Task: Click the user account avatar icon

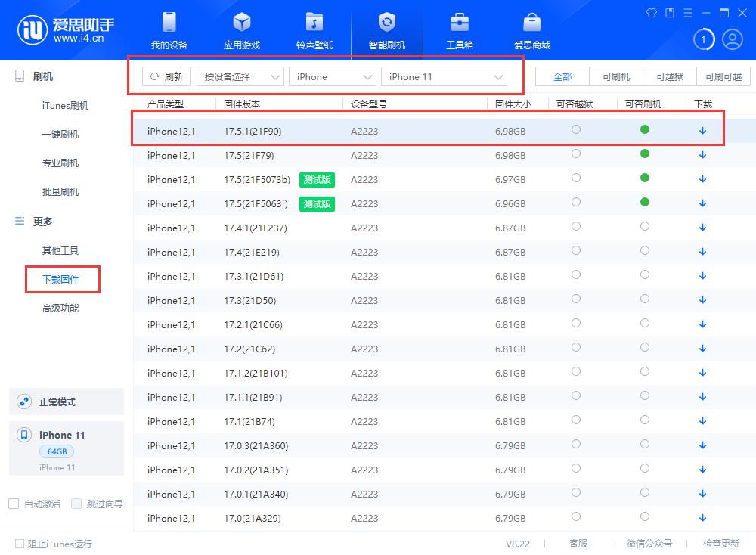Action: [x=732, y=39]
